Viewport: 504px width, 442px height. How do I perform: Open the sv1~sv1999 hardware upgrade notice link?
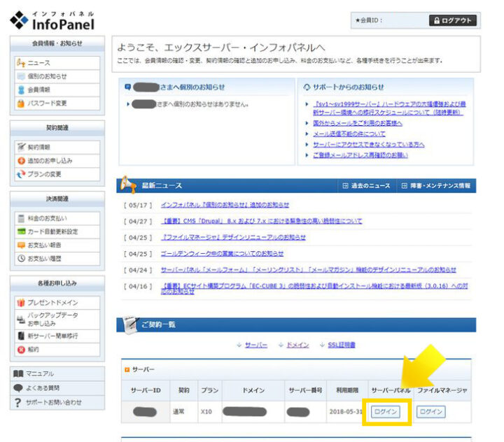[x=389, y=108]
